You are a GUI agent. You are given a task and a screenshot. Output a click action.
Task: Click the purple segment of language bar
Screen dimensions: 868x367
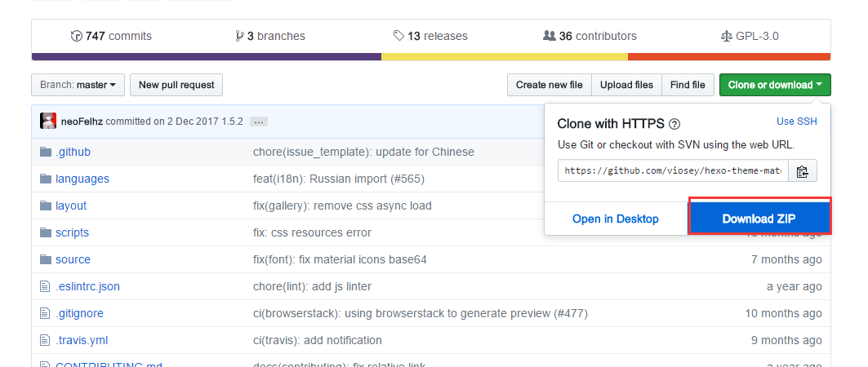pos(206,57)
